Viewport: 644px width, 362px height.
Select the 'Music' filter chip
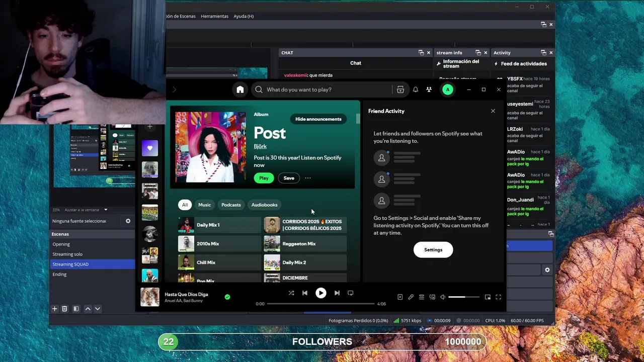(x=204, y=205)
